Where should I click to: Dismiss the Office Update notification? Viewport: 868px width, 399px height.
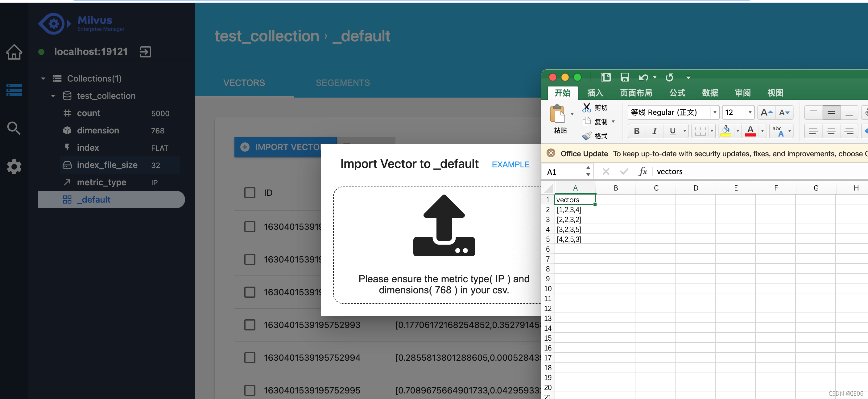click(x=551, y=153)
